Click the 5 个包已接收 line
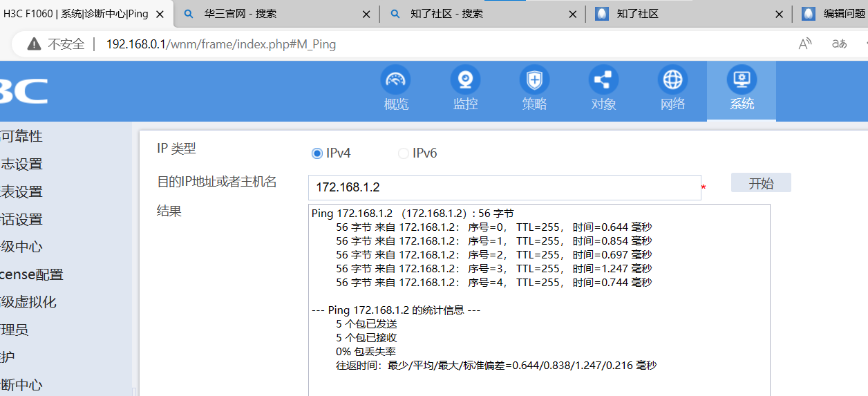 click(x=366, y=337)
